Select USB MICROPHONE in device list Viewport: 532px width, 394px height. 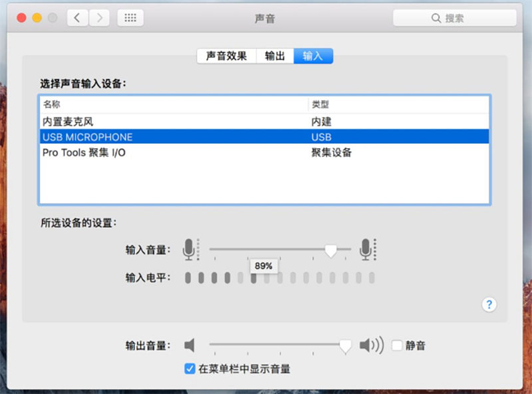(x=87, y=137)
